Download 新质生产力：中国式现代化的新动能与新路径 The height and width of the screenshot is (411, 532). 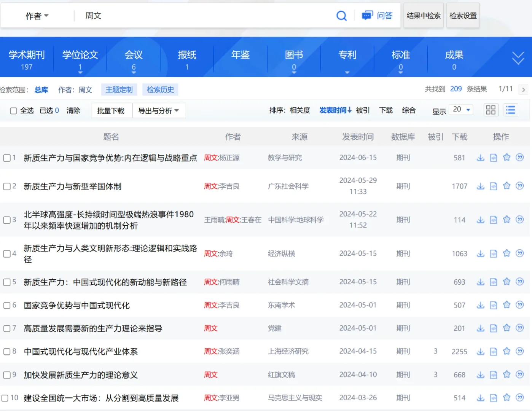481,282
